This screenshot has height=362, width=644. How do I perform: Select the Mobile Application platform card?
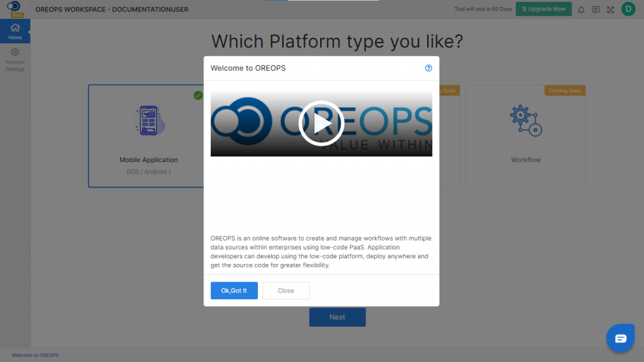tap(146, 136)
